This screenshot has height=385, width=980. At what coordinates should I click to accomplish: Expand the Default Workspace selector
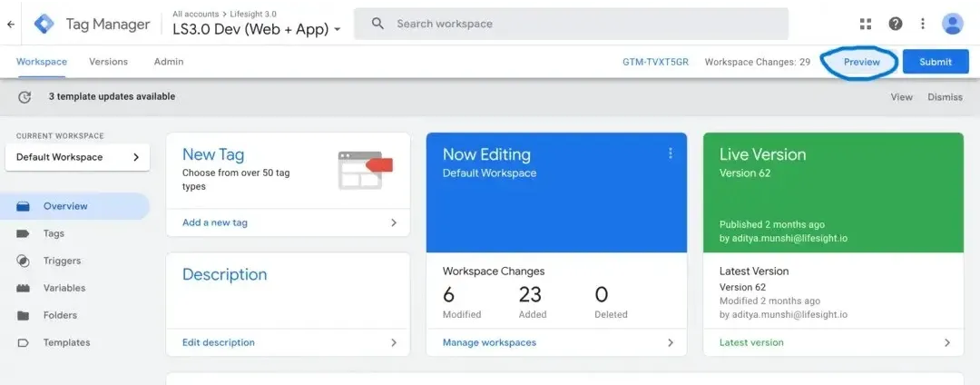tap(77, 157)
